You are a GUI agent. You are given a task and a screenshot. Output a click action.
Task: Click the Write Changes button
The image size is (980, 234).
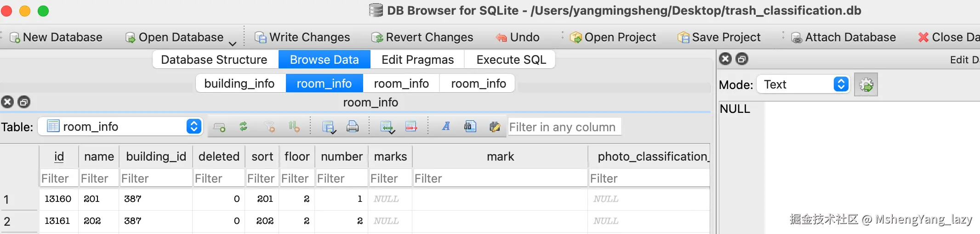click(302, 38)
